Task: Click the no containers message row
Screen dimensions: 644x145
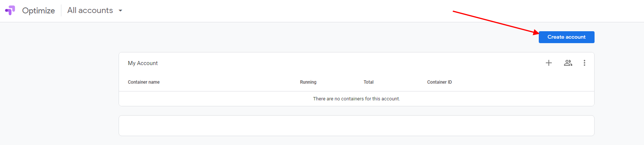Action: pyautogui.click(x=356, y=99)
